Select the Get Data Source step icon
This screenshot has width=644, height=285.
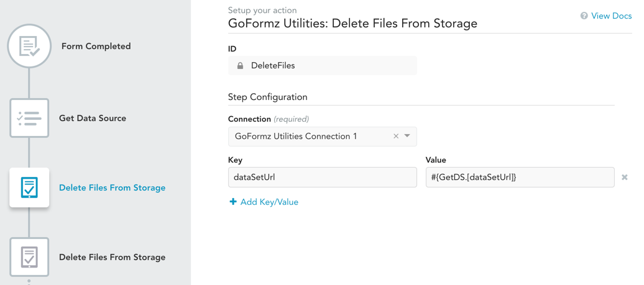click(29, 118)
